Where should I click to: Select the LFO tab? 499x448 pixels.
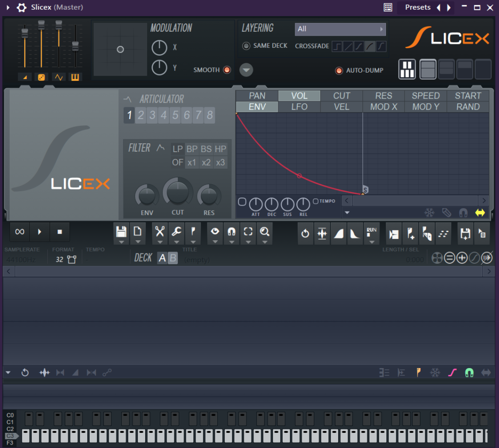click(299, 107)
